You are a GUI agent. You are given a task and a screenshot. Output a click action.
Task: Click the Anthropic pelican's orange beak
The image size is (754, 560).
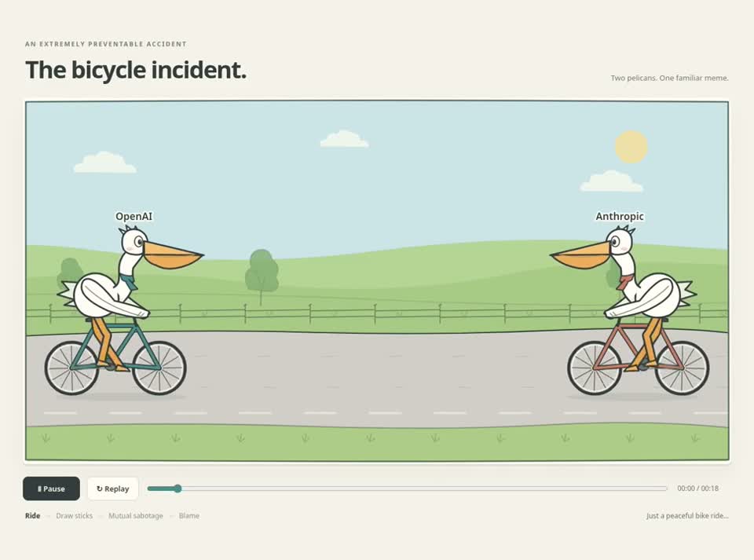581,256
